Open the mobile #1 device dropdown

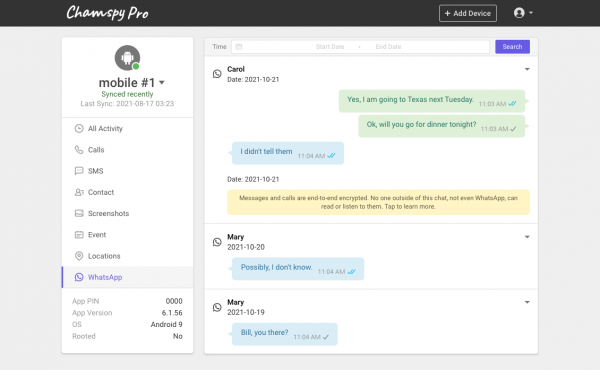point(162,83)
